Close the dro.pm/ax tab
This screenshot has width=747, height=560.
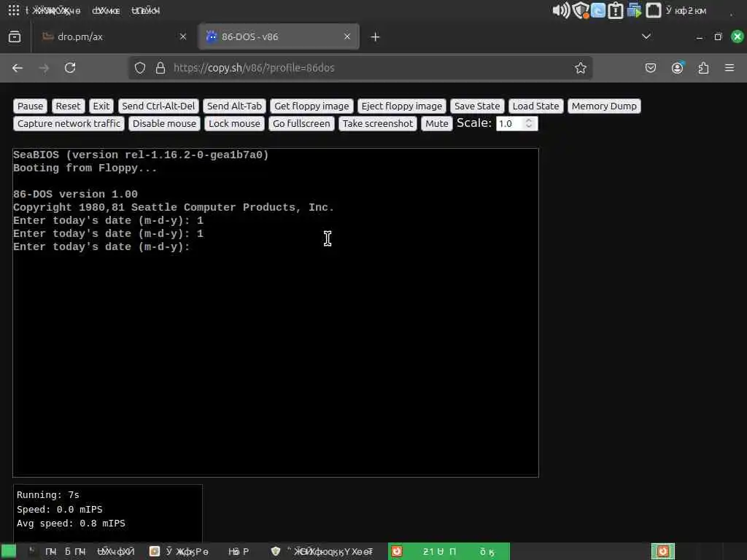coord(183,36)
